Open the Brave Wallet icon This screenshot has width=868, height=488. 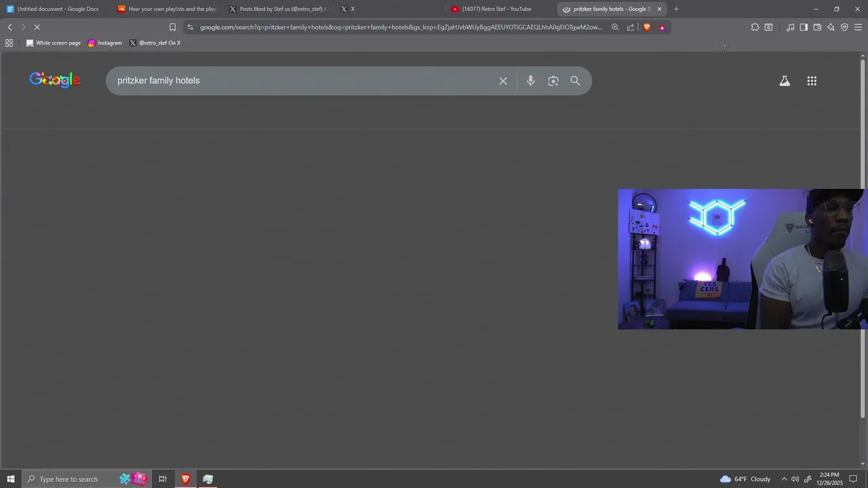click(817, 27)
